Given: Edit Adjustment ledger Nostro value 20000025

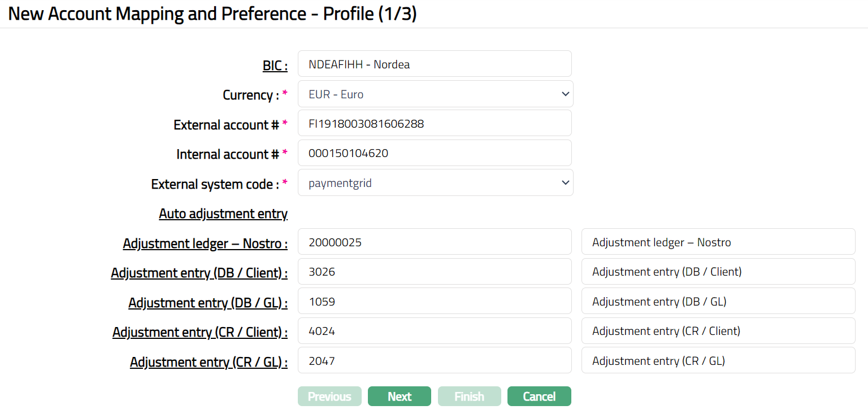Looking at the screenshot, I should tap(434, 242).
